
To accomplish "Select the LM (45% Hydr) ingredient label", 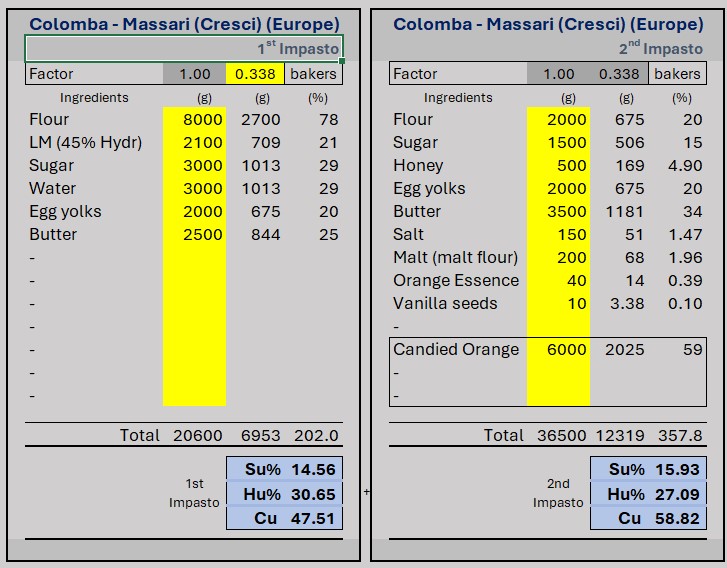I will click(x=85, y=143).
